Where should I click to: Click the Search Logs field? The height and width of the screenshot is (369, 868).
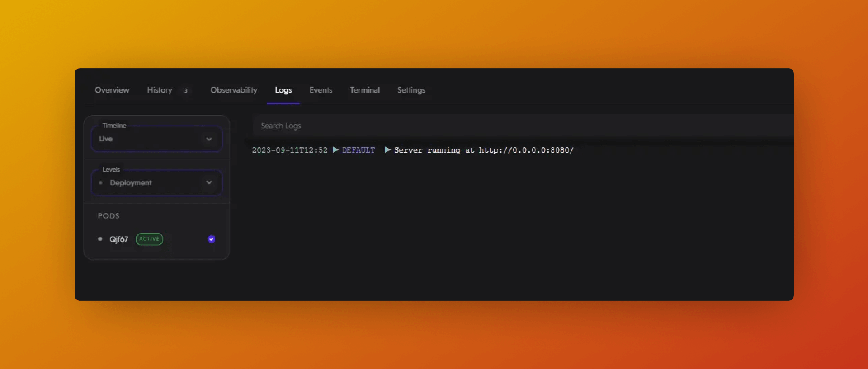(523, 126)
